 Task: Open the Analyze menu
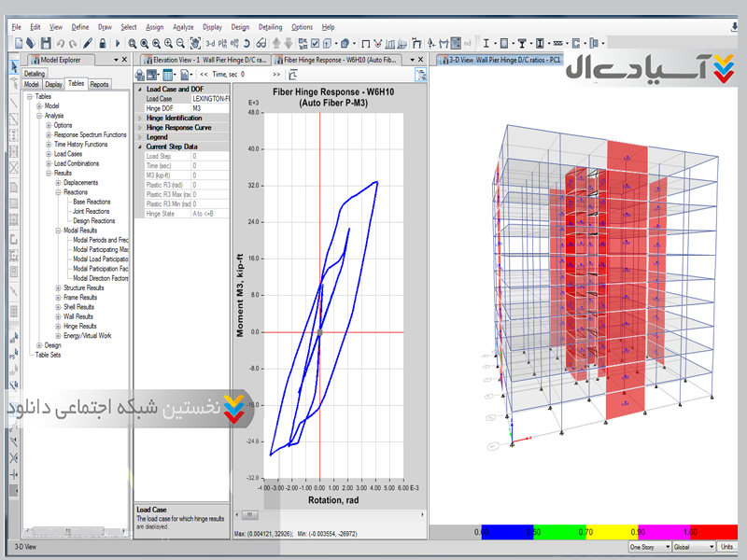tap(183, 27)
